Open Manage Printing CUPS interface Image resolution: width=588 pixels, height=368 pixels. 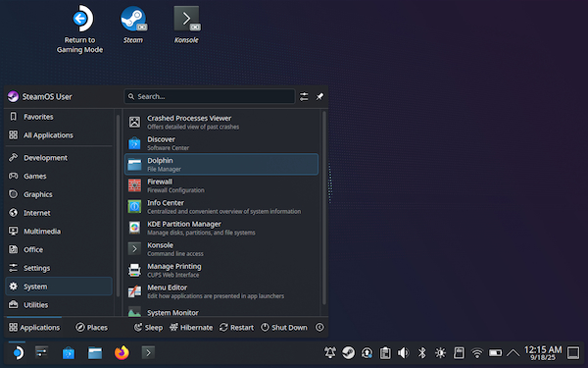(221, 271)
